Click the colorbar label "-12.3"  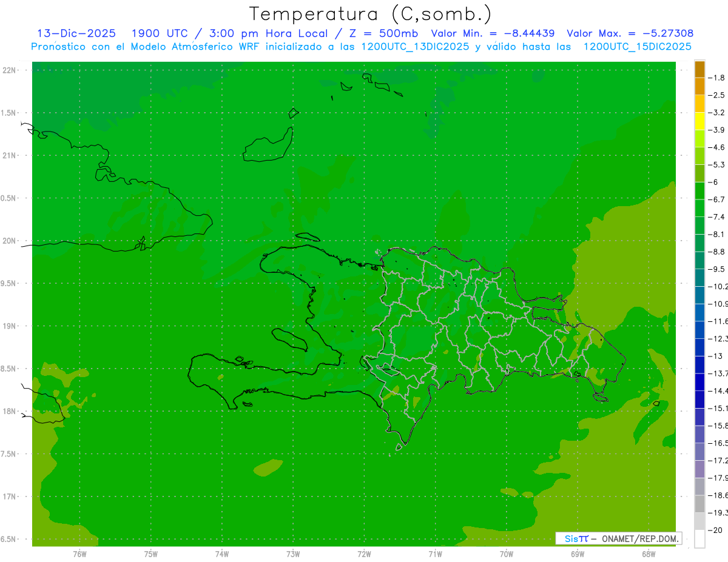[718, 338]
